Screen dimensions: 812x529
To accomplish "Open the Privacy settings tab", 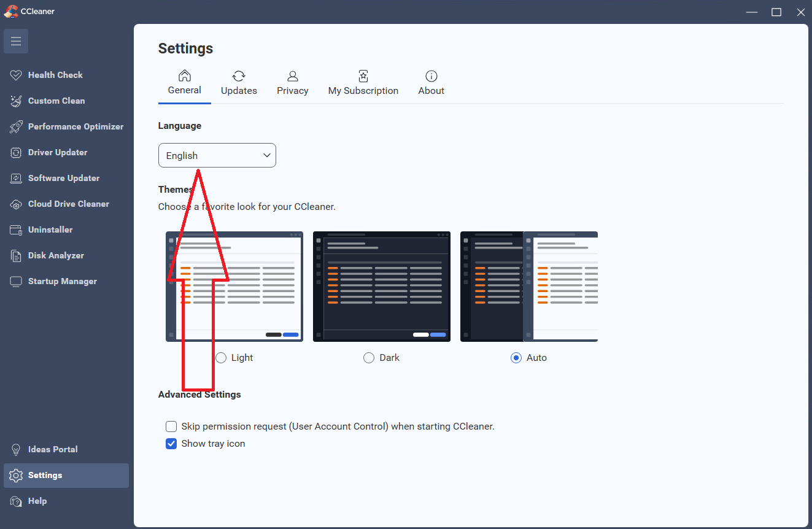I will tap(293, 83).
